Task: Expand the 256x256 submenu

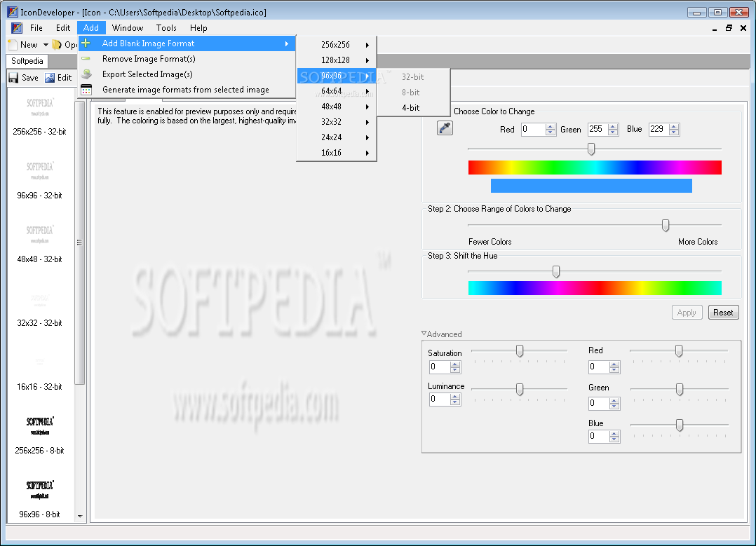Action: [367, 45]
